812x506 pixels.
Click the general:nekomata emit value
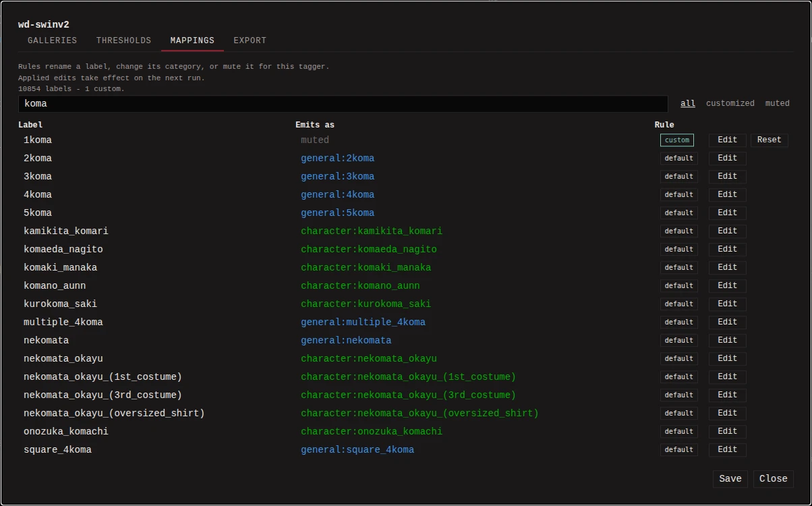(x=346, y=341)
